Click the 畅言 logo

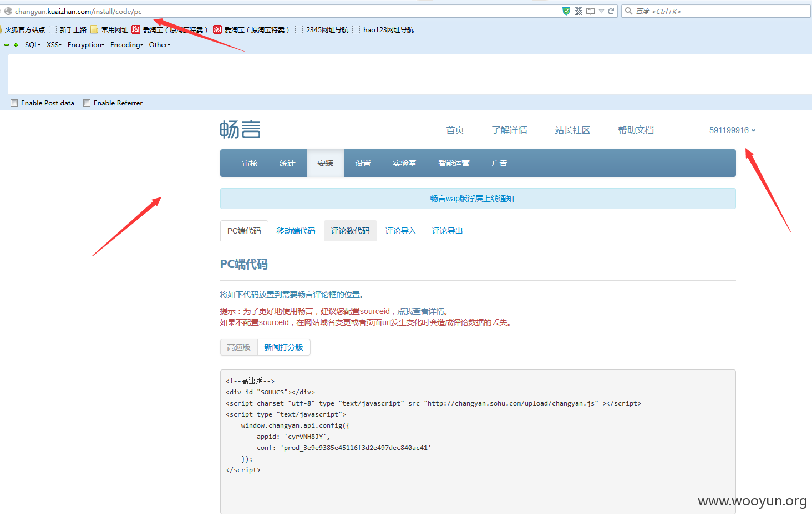[x=240, y=130]
